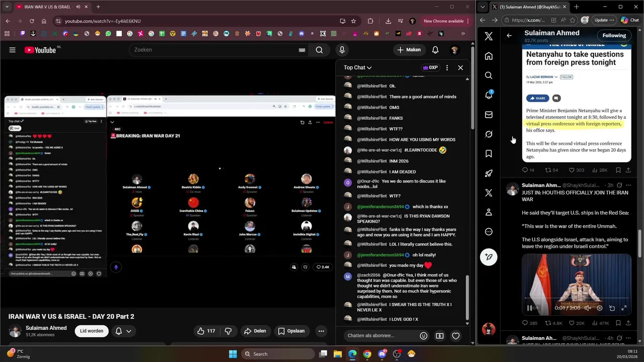Image resolution: width=644 pixels, height=362 pixels.
Task: Send a heart reaction in chat
Action: (456, 335)
